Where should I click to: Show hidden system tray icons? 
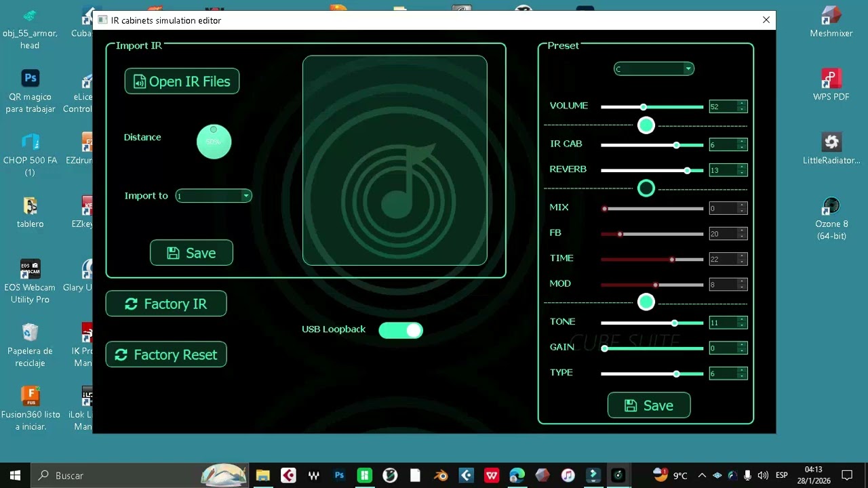(x=702, y=475)
